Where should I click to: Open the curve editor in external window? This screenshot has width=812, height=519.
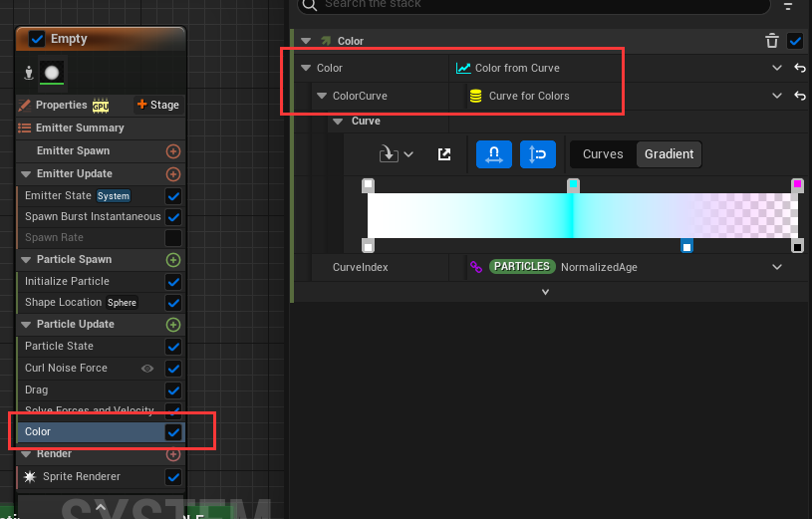(444, 154)
